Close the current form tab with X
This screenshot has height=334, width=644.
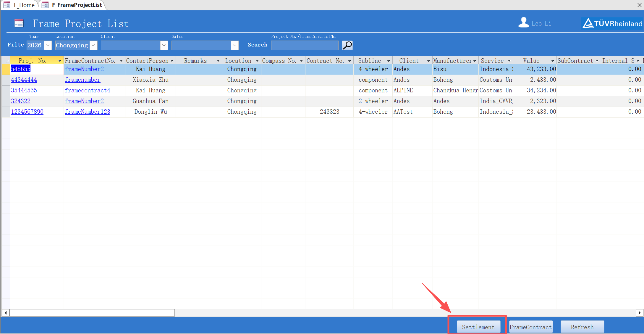639,5
